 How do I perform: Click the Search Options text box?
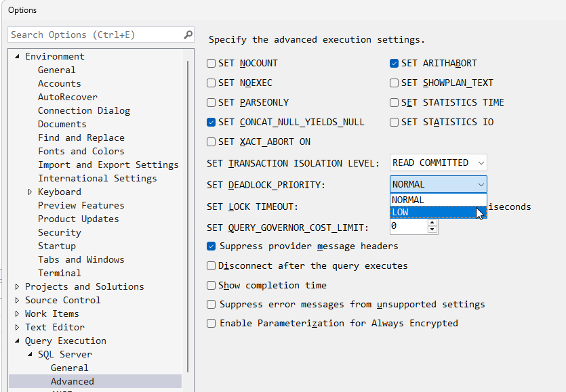pos(95,35)
